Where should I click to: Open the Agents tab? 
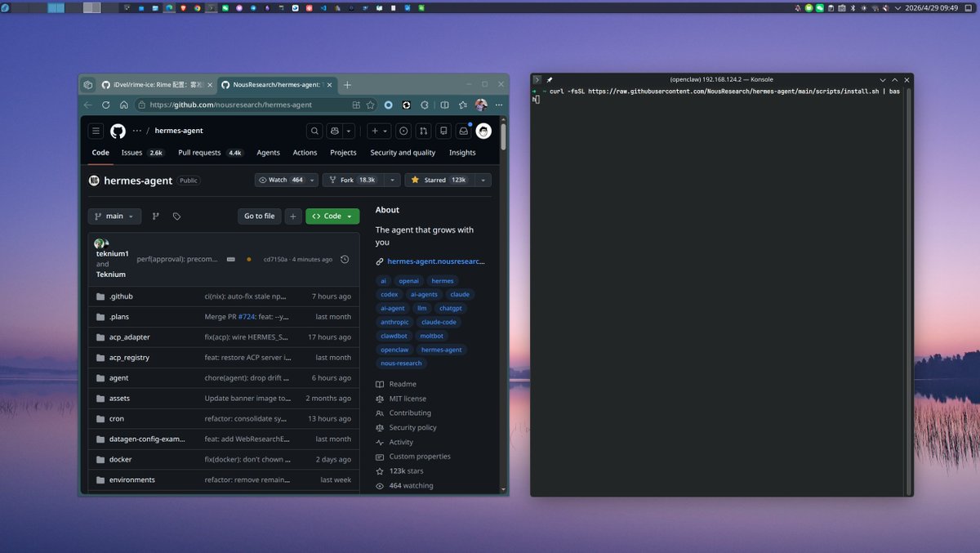click(268, 152)
